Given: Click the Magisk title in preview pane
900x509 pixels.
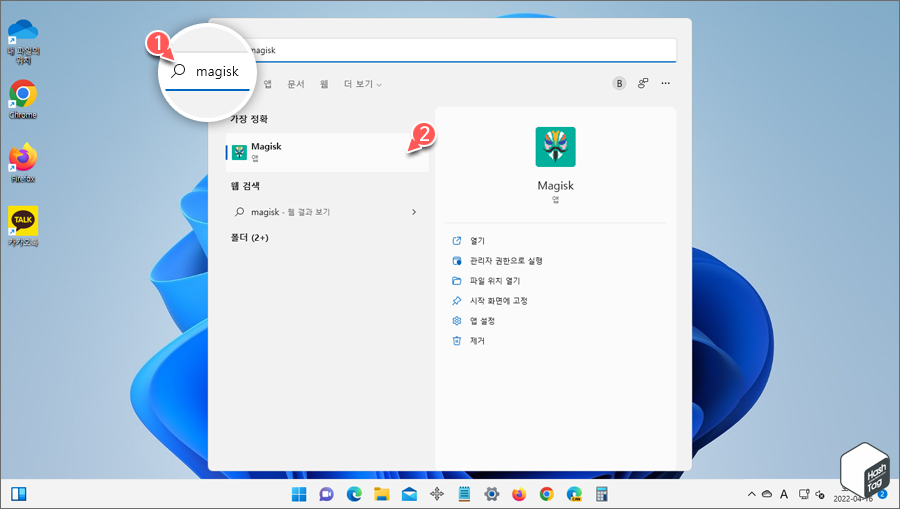Looking at the screenshot, I should click(555, 185).
